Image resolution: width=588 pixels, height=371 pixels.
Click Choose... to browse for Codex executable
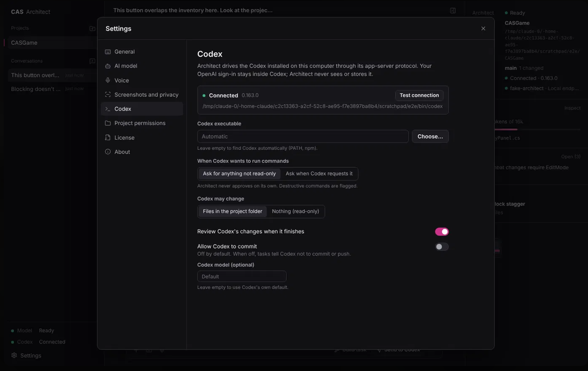(x=430, y=136)
